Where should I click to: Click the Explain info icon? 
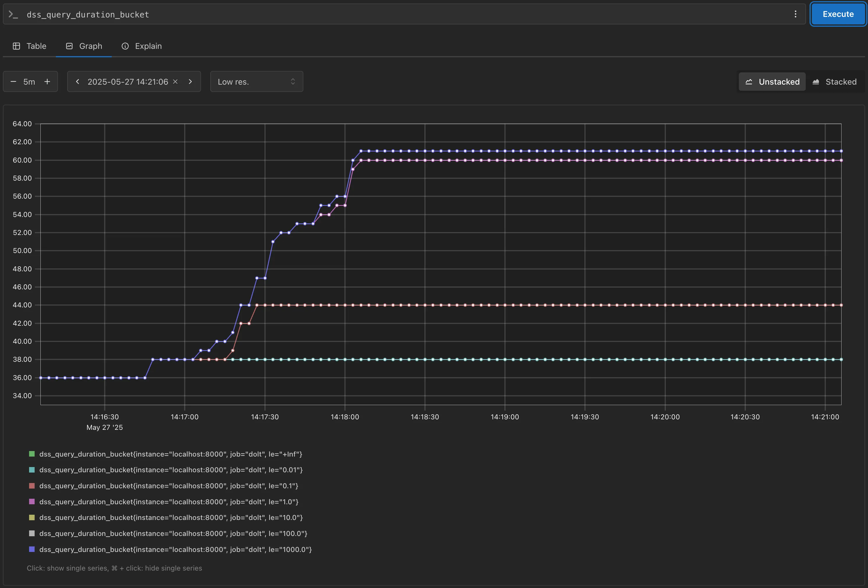[x=125, y=46]
